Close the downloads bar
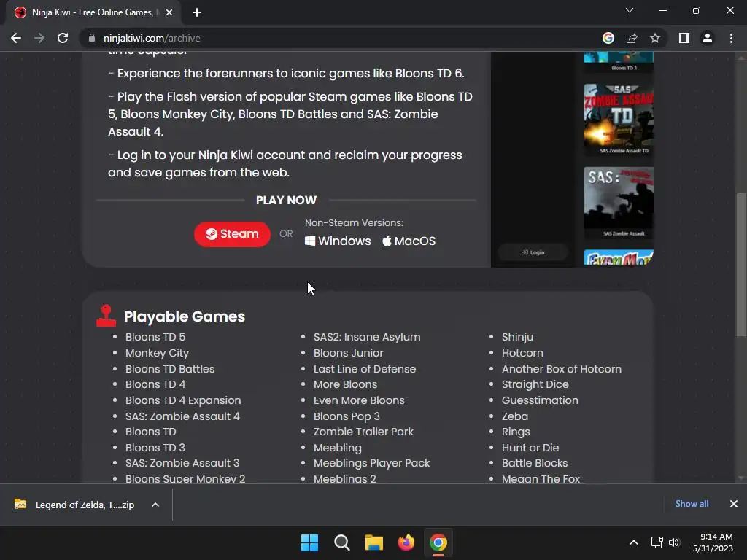 (734, 504)
